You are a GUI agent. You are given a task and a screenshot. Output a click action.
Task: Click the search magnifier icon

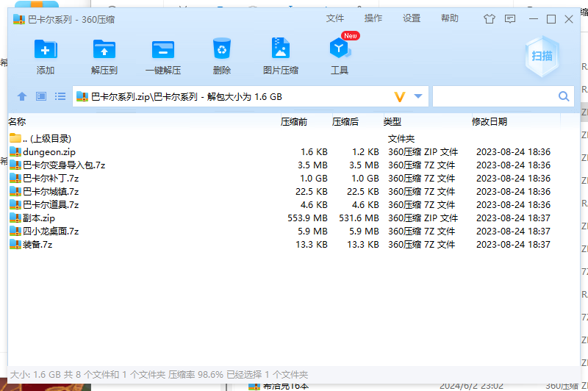click(x=564, y=96)
